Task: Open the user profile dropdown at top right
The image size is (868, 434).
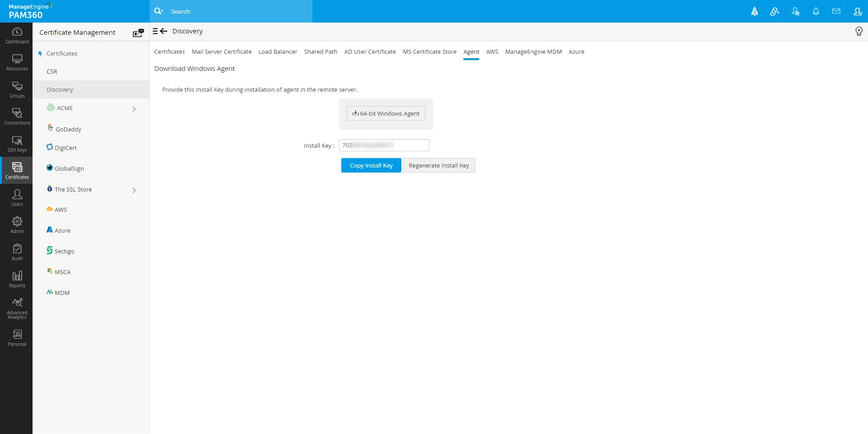Action: pos(858,11)
